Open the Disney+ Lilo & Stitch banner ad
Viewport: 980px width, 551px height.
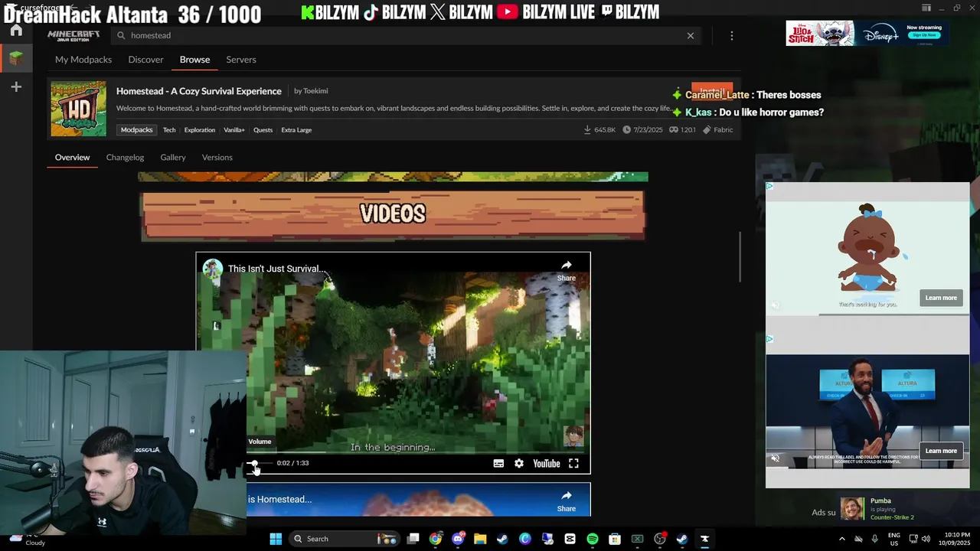[867, 33]
